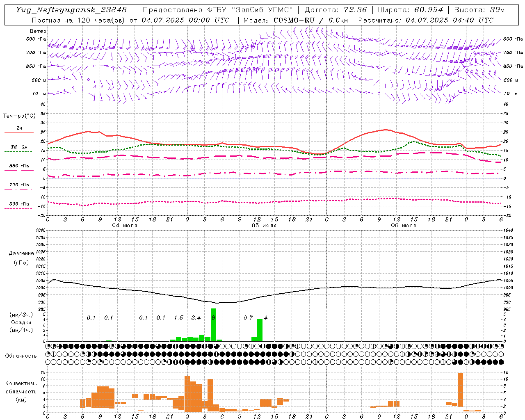
Task: Click the '10 м' wind level label on left
Action: click(39, 94)
